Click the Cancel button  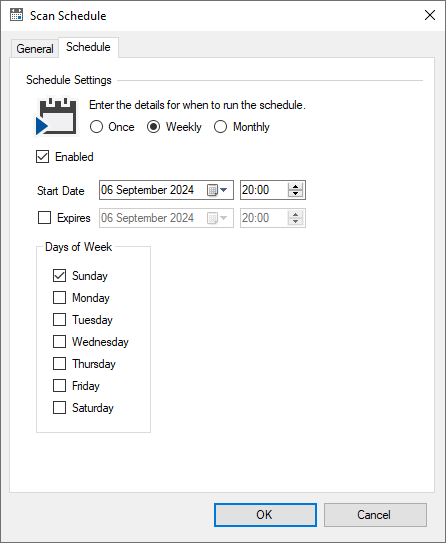[x=375, y=515]
